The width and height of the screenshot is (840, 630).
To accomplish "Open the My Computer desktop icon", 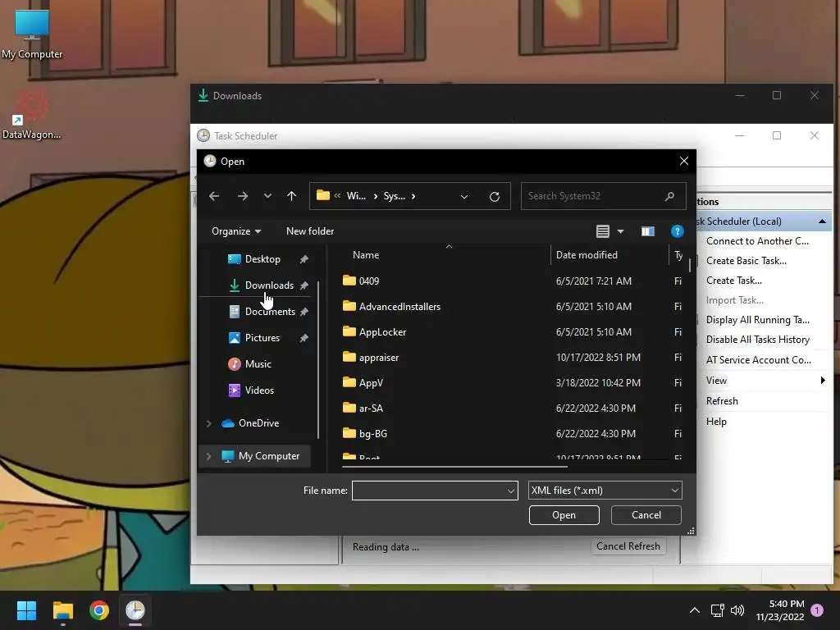I will (x=32, y=34).
